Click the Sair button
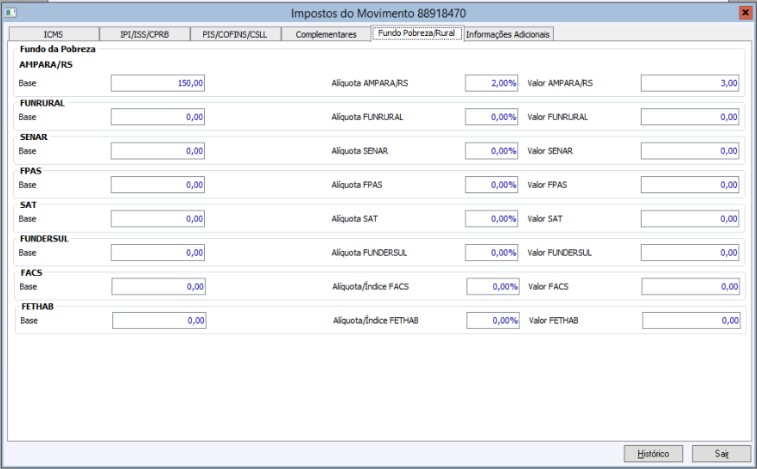The image size is (757, 469). tap(721, 454)
